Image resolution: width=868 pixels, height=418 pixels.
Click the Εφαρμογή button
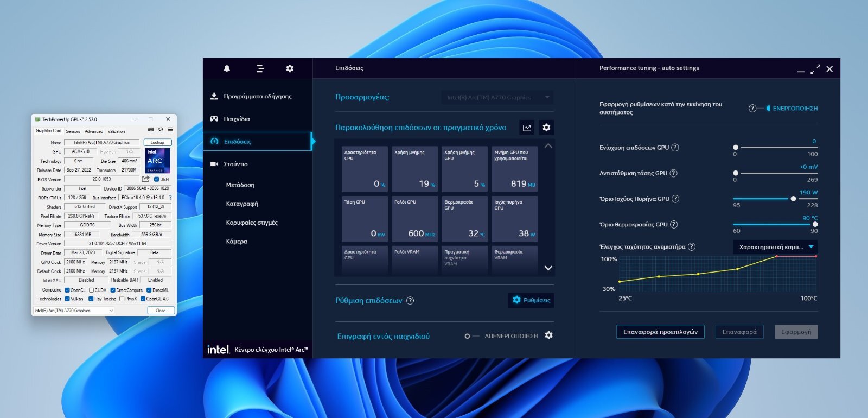coord(796,332)
